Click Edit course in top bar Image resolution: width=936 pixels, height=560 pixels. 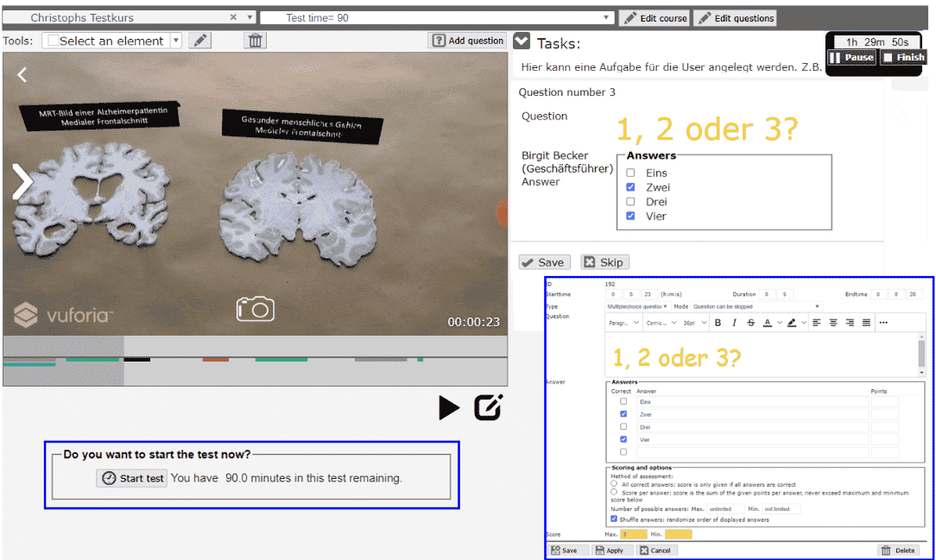click(655, 18)
